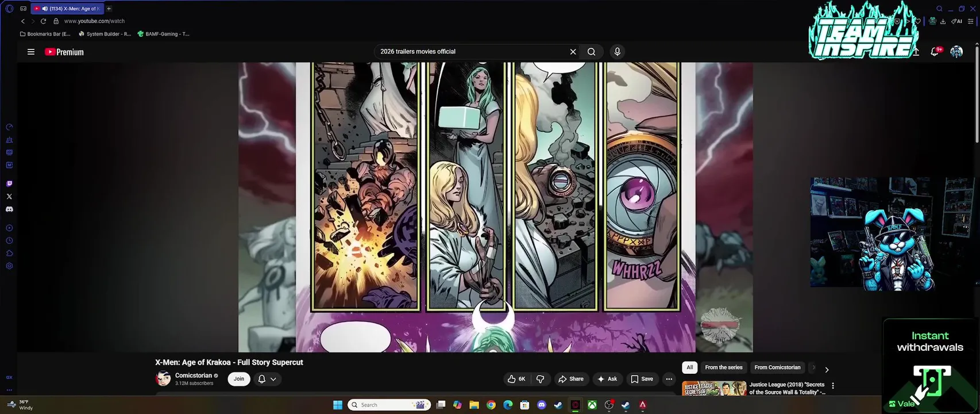This screenshot has width=980, height=414.
Task: Dislike the video with thumbs down
Action: pos(540,379)
